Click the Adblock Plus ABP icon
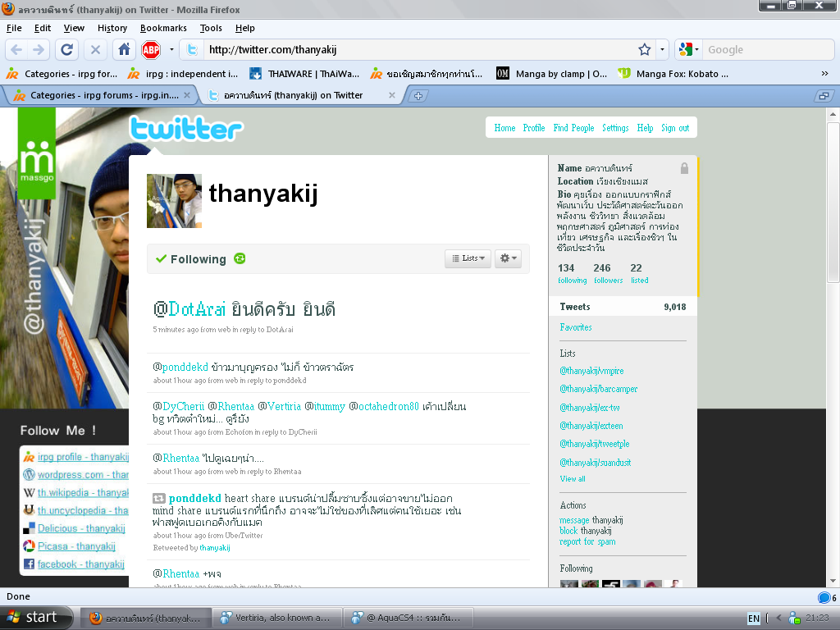Screen dimensions: 840x630 pos(151,50)
